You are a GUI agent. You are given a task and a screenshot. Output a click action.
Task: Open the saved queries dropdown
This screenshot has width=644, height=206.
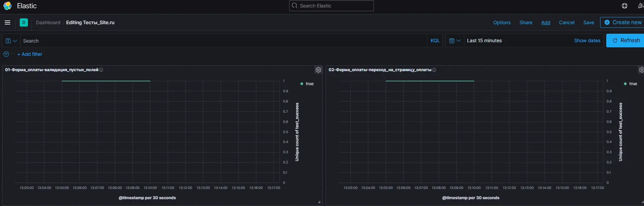[11, 41]
